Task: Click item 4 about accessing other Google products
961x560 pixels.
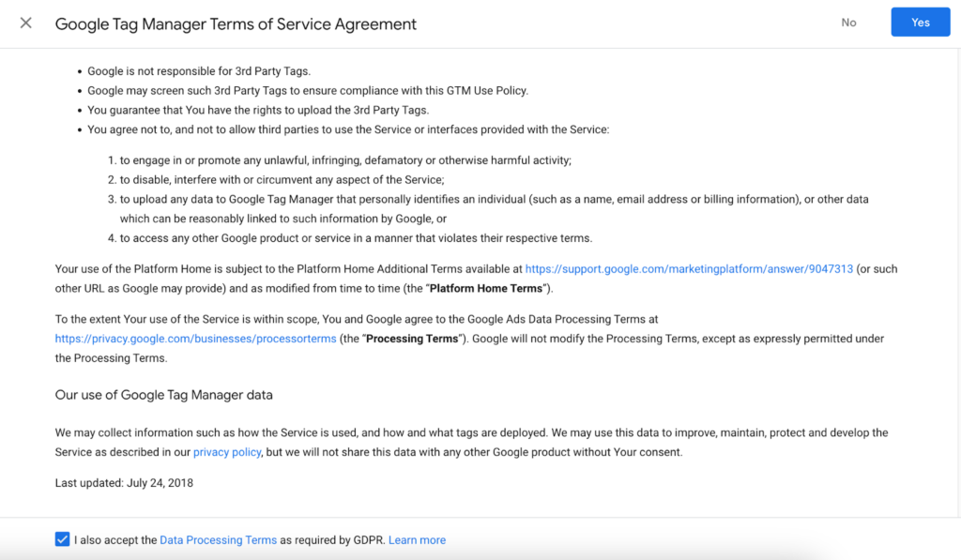Action: tap(356, 238)
